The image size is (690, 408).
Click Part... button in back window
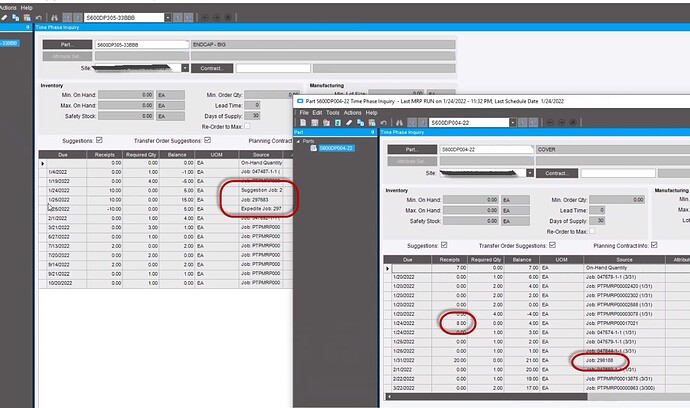(67, 44)
